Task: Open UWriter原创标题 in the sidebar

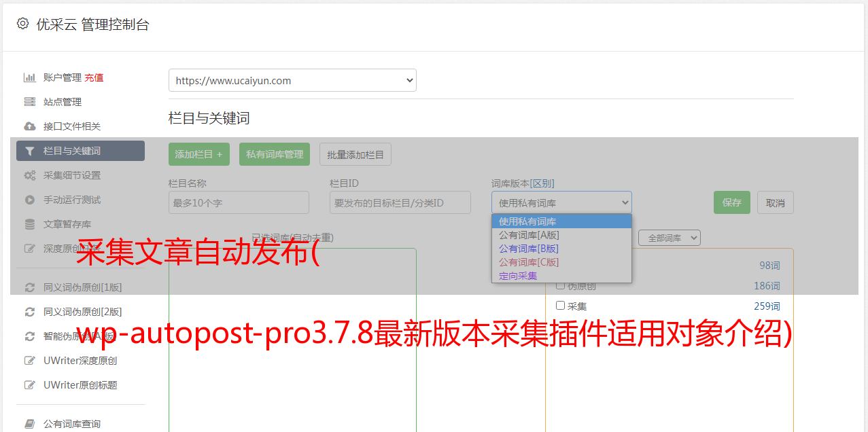Action: [x=80, y=385]
